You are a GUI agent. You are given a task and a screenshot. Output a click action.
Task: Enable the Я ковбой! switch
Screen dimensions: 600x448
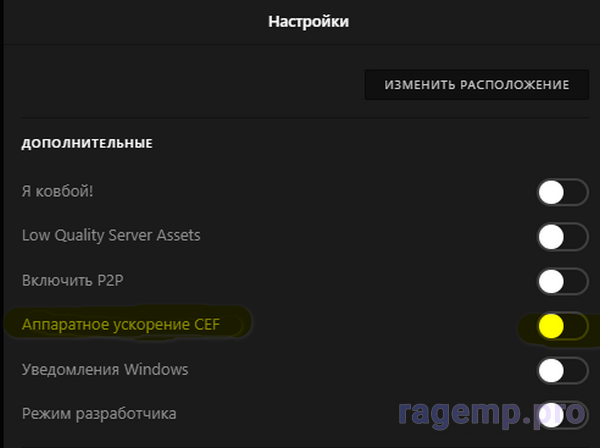562,192
